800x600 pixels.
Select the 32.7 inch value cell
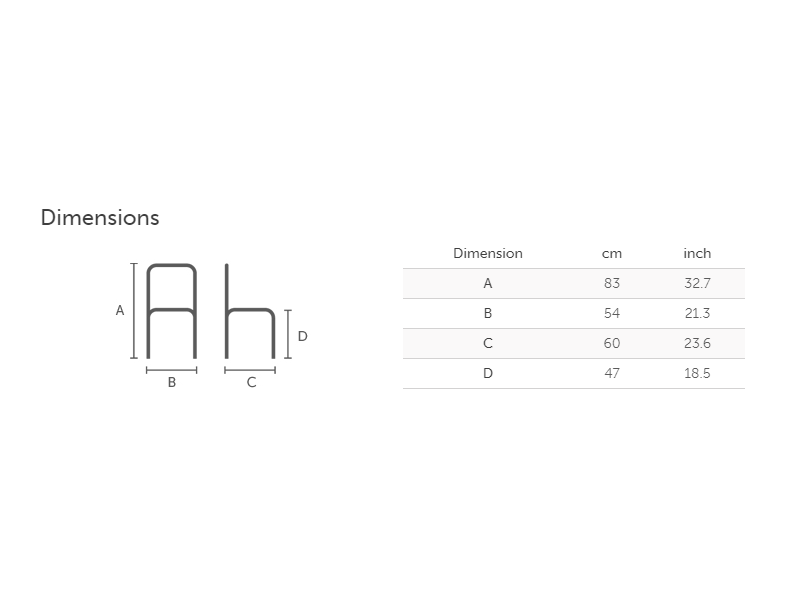[x=697, y=283]
